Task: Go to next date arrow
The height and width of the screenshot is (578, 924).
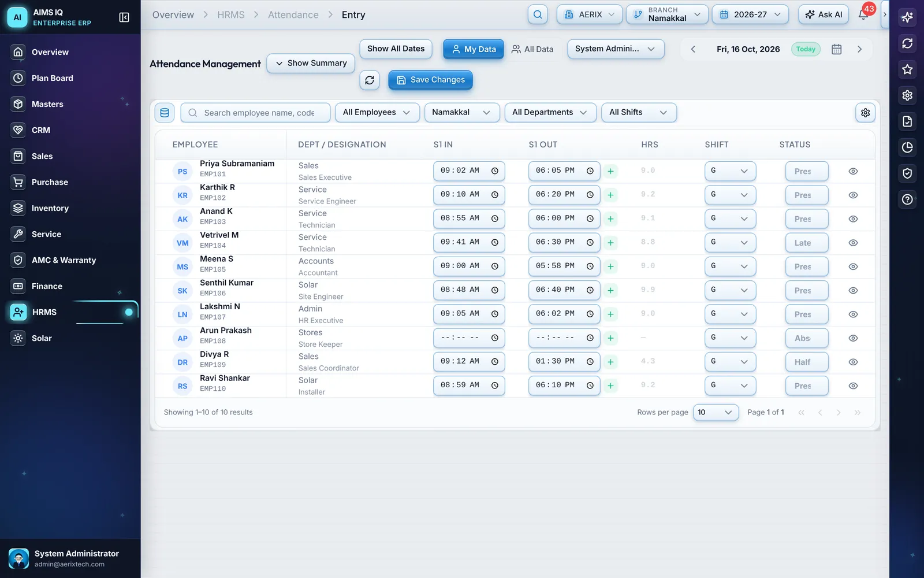Action: [859, 49]
